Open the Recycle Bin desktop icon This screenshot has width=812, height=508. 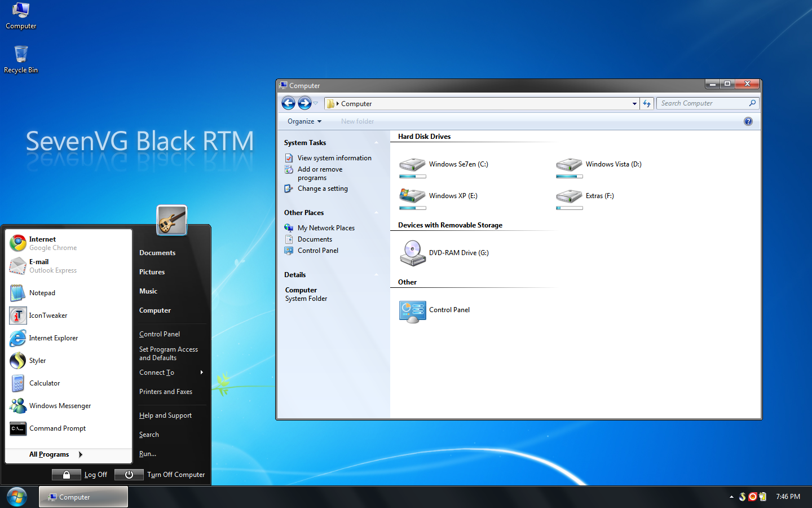pos(21,59)
